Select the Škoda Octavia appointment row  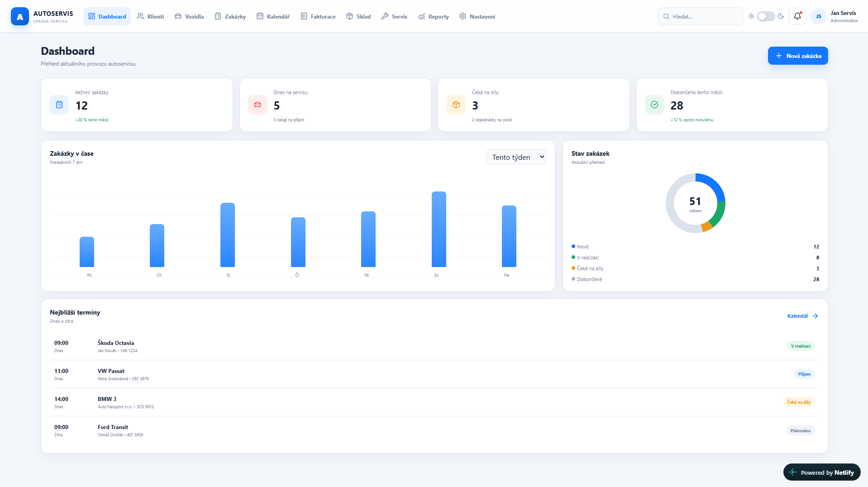pos(434,346)
